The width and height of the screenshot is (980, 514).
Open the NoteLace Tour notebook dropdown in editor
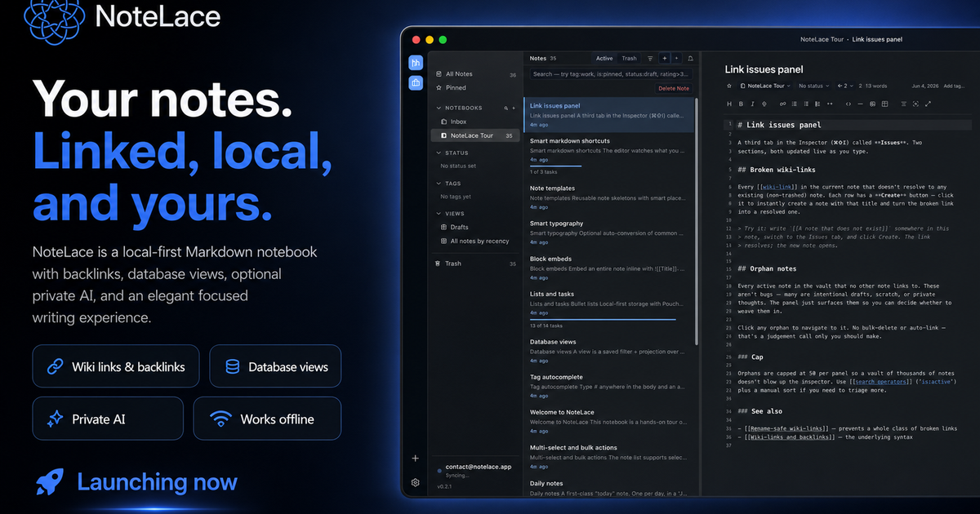(766, 86)
